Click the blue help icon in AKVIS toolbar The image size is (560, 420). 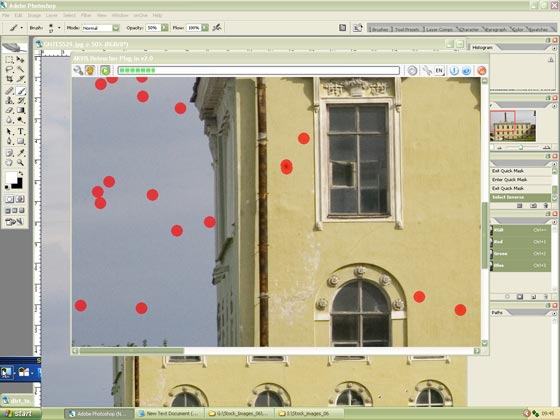click(466, 70)
